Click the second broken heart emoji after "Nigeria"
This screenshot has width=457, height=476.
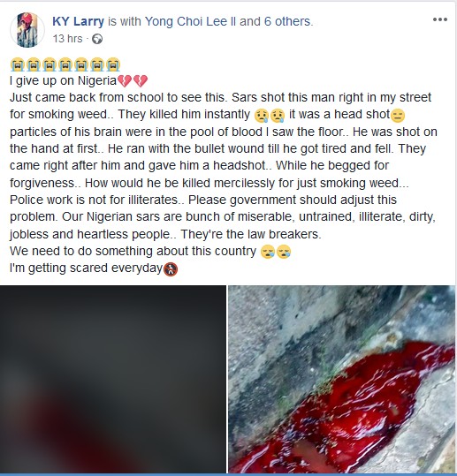(x=141, y=81)
